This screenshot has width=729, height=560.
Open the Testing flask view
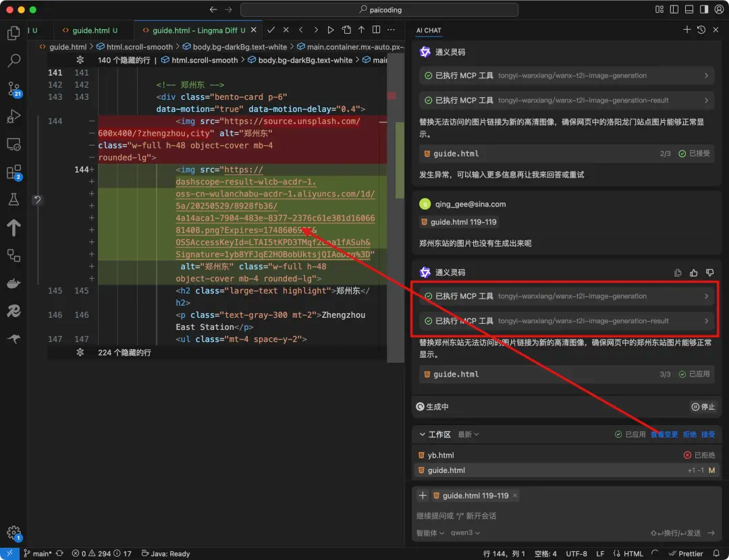click(14, 200)
